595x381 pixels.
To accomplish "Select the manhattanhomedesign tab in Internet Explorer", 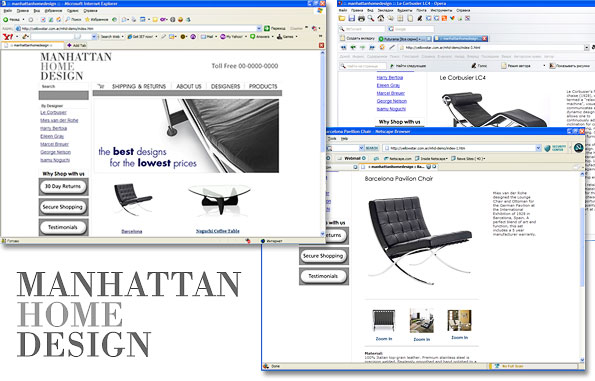I will (x=32, y=45).
